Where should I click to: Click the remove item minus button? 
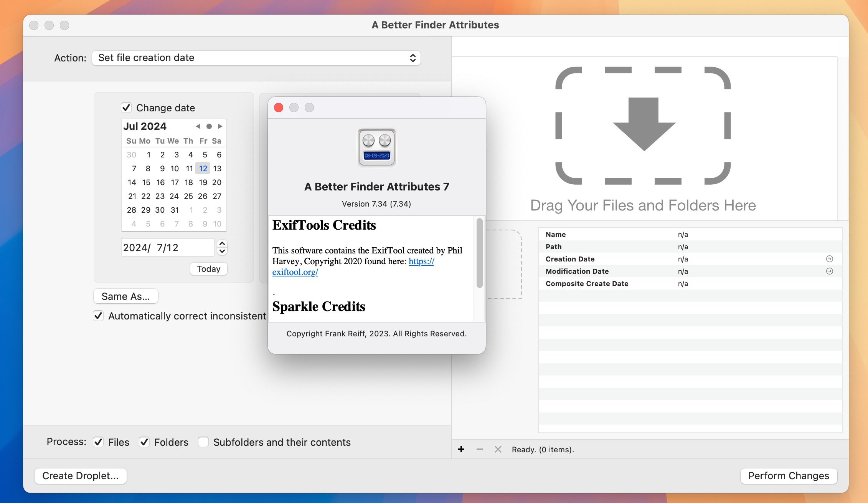click(x=479, y=449)
